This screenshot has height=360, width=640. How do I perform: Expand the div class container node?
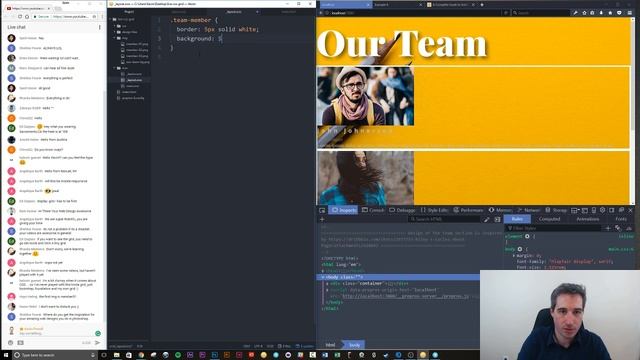[x=327, y=283]
